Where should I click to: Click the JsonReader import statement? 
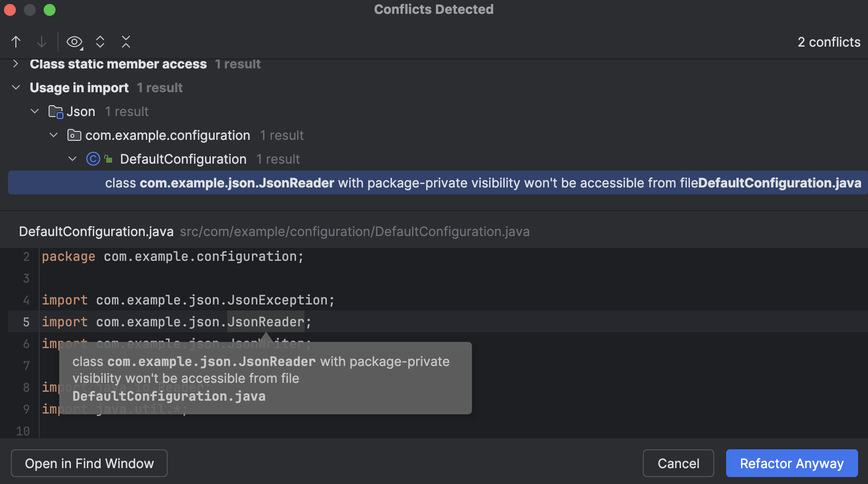pyautogui.click(x=176, y=321)
